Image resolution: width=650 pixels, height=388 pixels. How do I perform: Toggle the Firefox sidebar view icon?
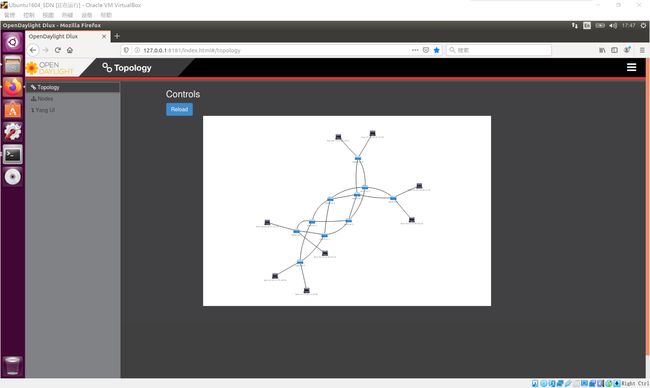click(x=614, y=50)
